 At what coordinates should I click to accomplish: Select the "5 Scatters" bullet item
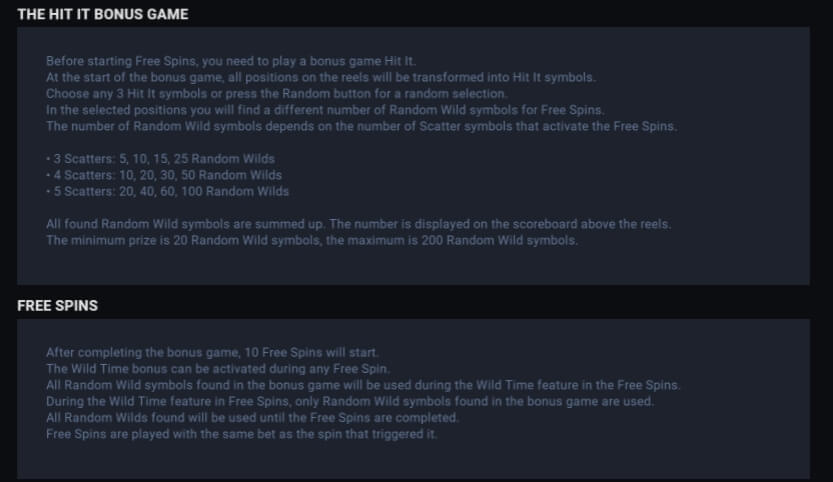coord(167,191)
